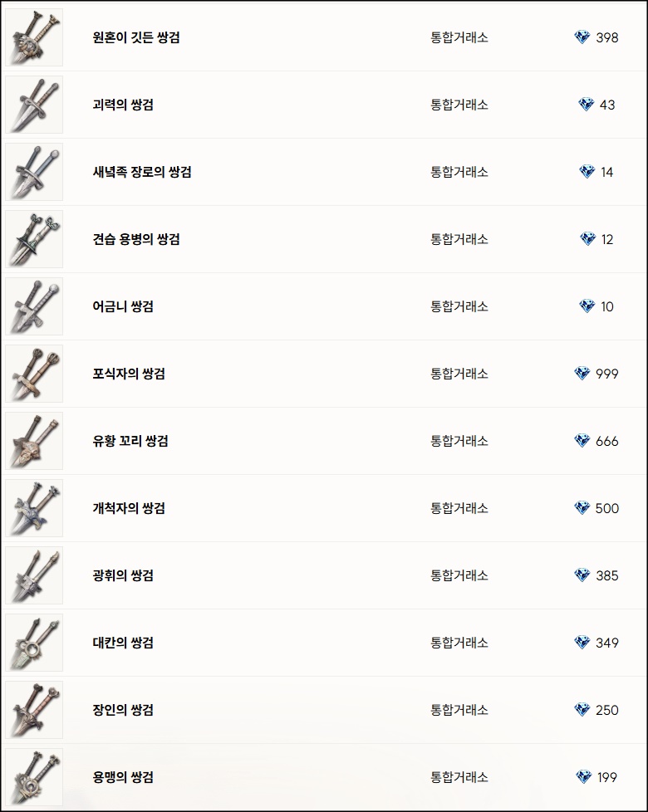
Task: Open the 견습 용병의 쌍검 item icon
Action: (x=34, y=239)
